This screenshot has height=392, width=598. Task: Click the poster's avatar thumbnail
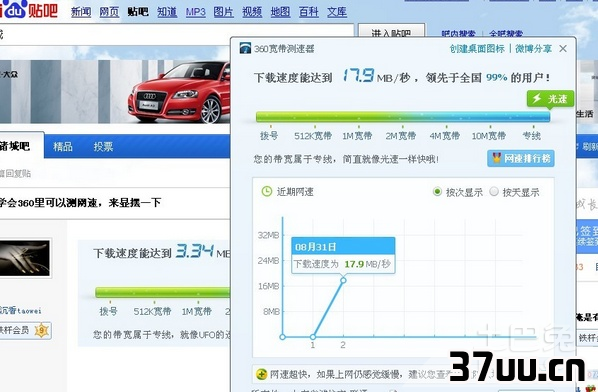click(x=24, y=258)
